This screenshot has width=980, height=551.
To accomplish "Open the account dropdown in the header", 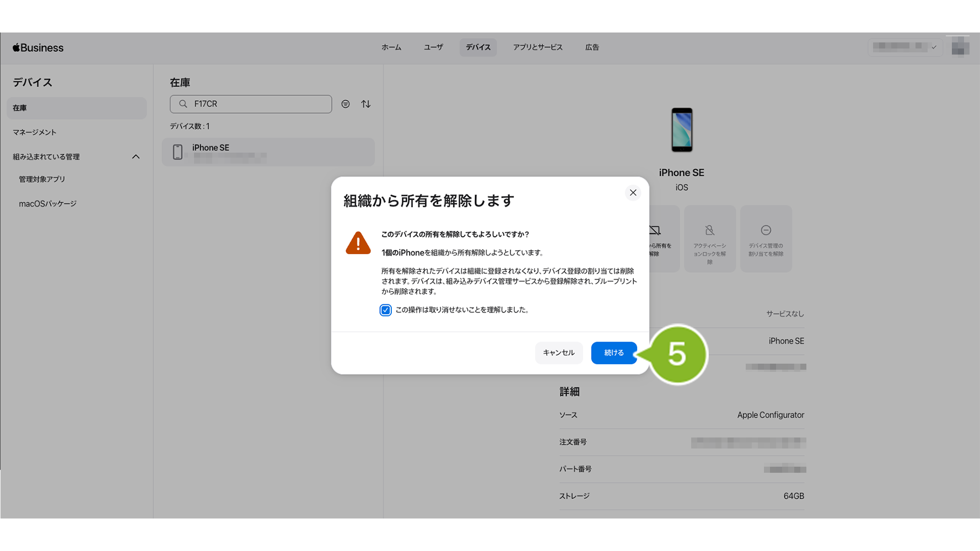I will coord(904,47).
